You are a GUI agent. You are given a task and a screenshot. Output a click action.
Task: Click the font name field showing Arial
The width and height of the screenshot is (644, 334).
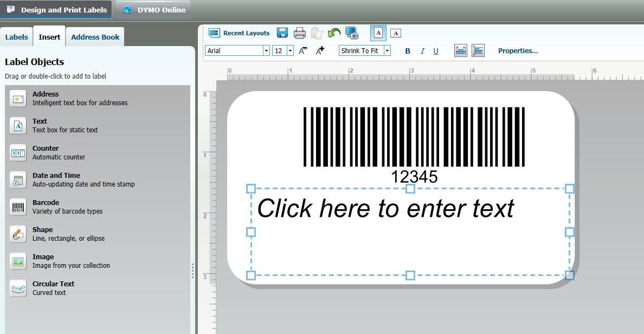234,50
